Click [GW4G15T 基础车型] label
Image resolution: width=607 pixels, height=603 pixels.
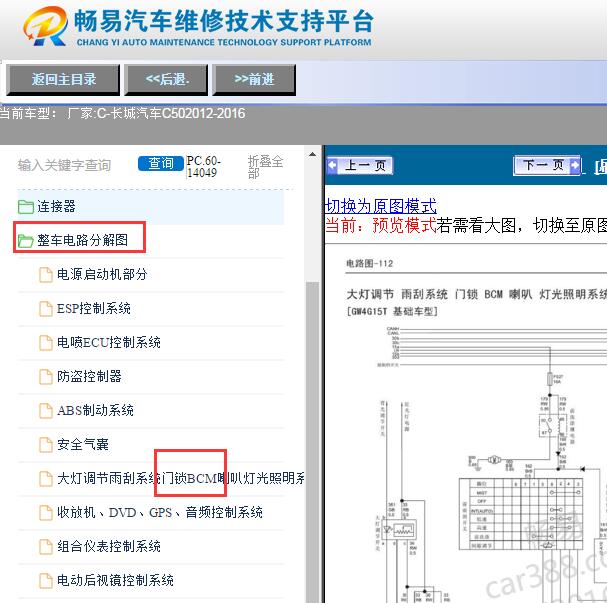392,312
